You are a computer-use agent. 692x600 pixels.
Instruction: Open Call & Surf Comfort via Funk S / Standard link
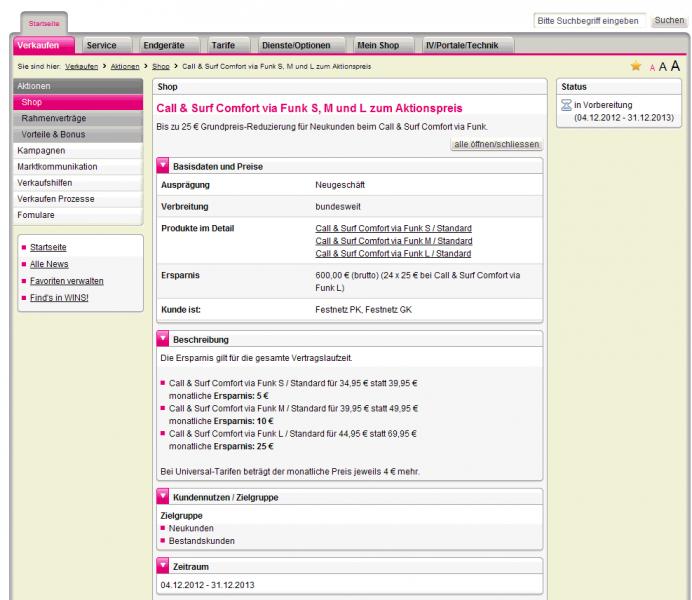pyautogui.click(x=393, y=228)
